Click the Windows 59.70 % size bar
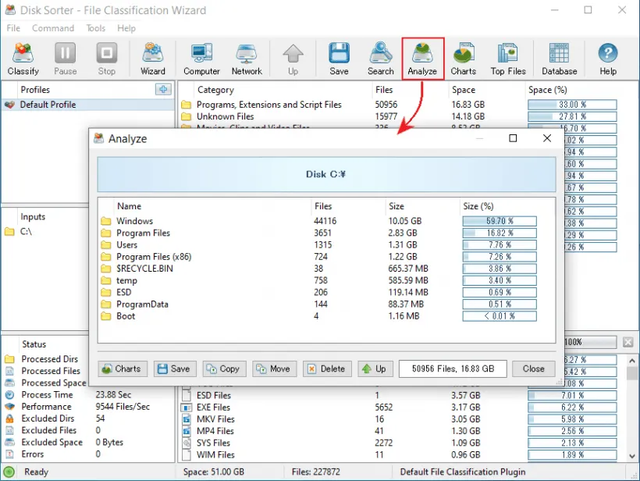This screenshot has width=640, height=481. (499, 221)
